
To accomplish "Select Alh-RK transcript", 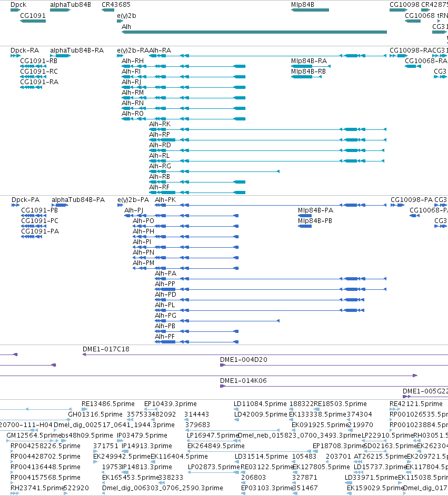I will pyautogui.click(x=268, y=129).
